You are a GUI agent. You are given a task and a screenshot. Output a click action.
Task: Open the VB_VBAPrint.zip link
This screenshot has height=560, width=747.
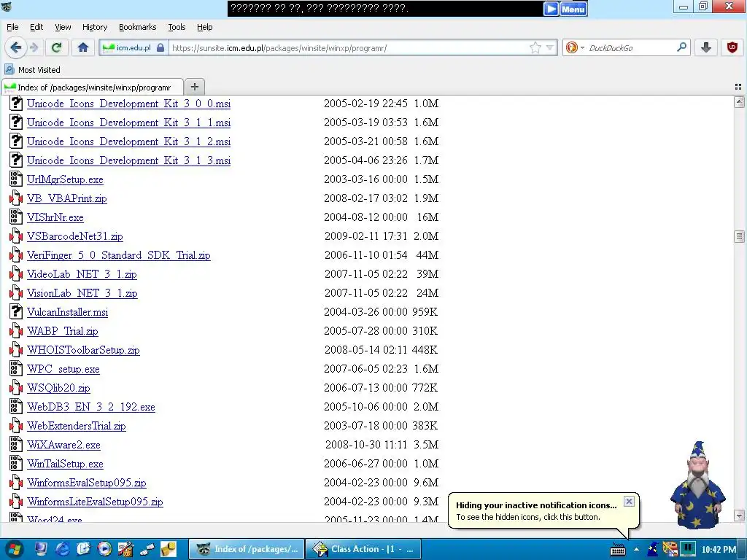tap(66, 198)
